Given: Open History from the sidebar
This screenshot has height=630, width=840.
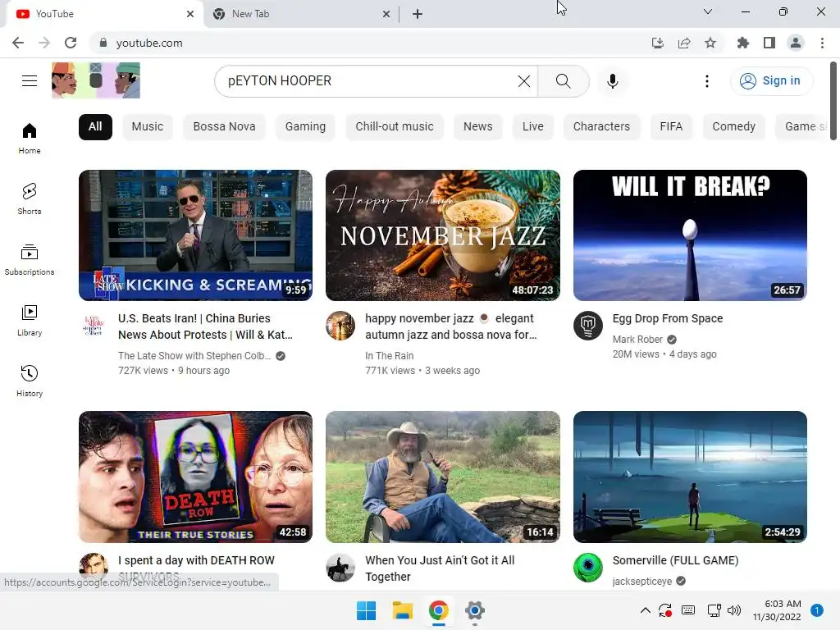Looking at the screenshot, I should pyautogui.click(x=30, y=381).
